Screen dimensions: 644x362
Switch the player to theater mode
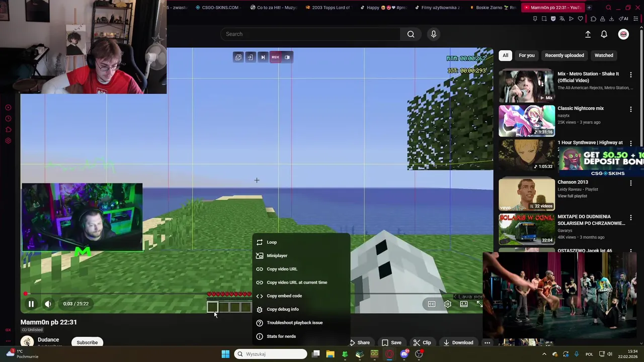[464, 304]
